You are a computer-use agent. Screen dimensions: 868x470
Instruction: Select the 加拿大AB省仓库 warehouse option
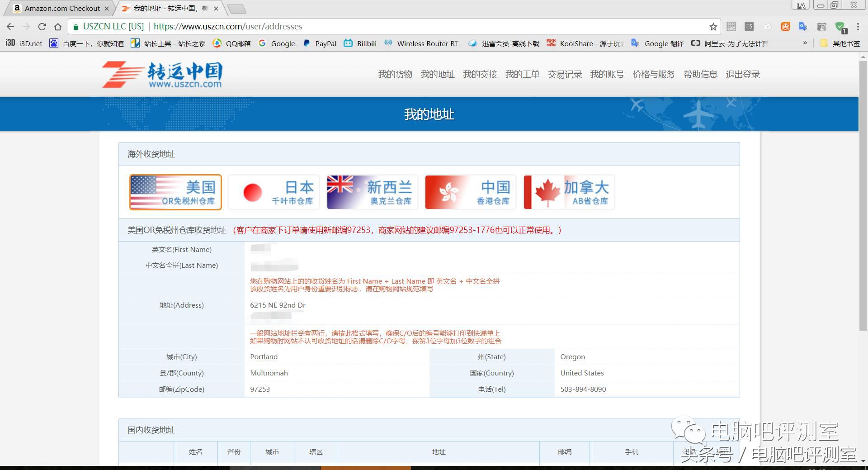[569, 192]
